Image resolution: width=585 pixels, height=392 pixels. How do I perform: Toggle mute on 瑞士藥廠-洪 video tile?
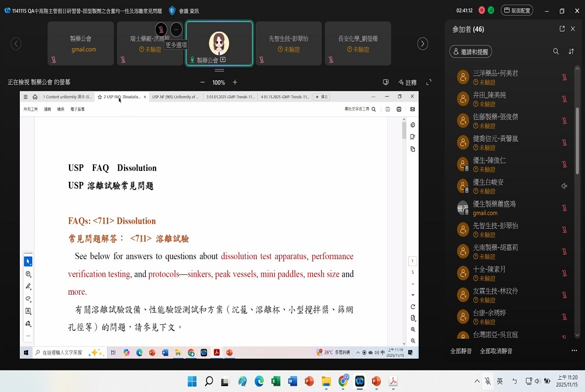point(161,29)
